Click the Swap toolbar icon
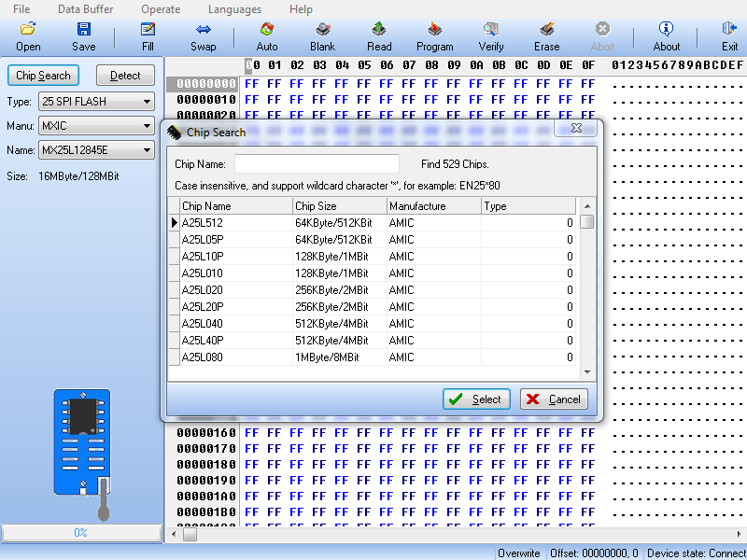 point(203,36)
